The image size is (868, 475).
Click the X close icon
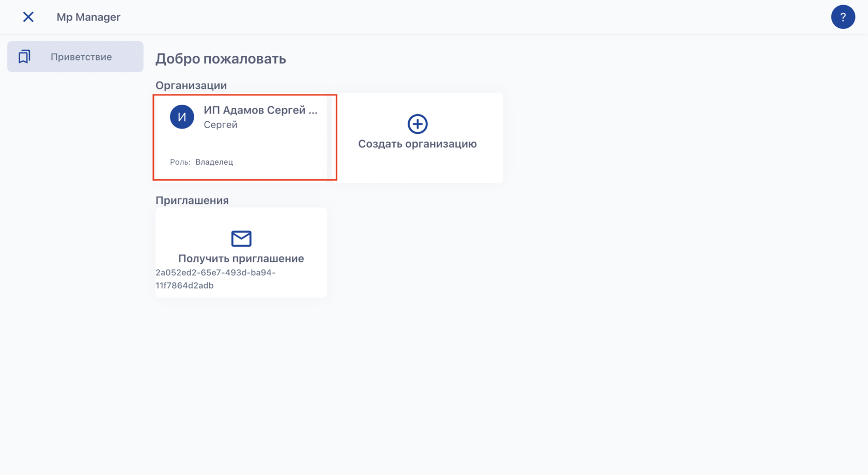pos(28,17)
